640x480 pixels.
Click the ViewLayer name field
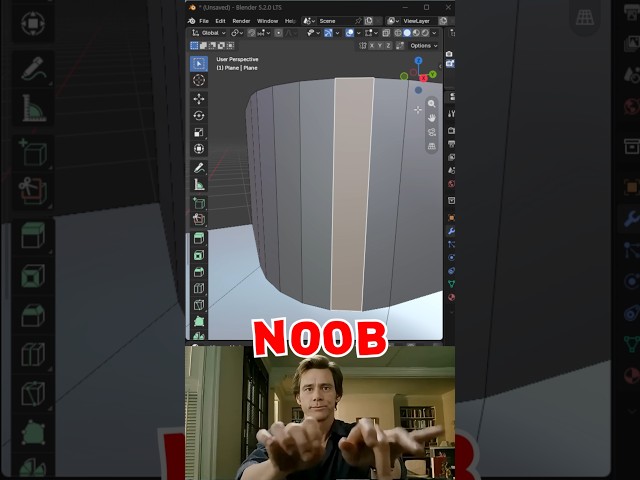[x=418, y=21]
